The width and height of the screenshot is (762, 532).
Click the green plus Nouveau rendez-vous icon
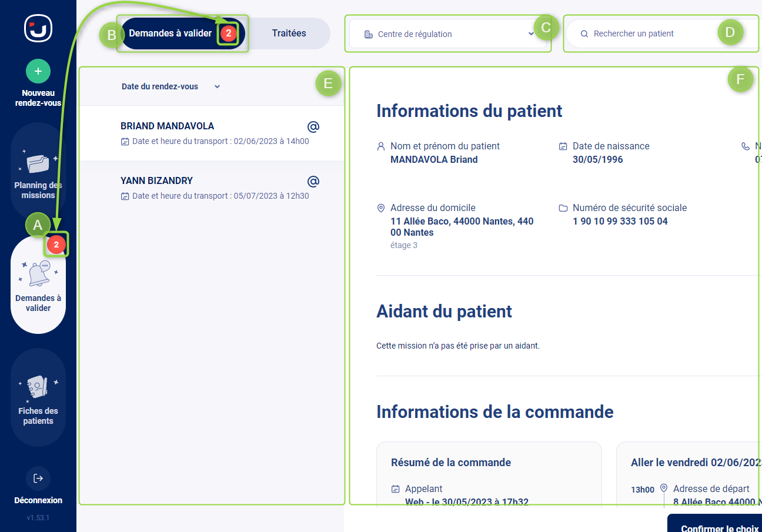click(38, 71)
